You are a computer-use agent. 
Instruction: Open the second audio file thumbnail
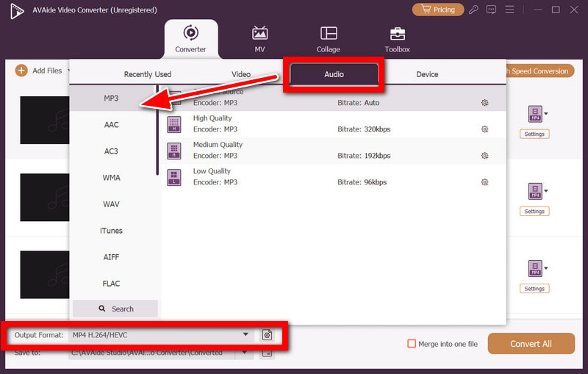coord(45,197)
